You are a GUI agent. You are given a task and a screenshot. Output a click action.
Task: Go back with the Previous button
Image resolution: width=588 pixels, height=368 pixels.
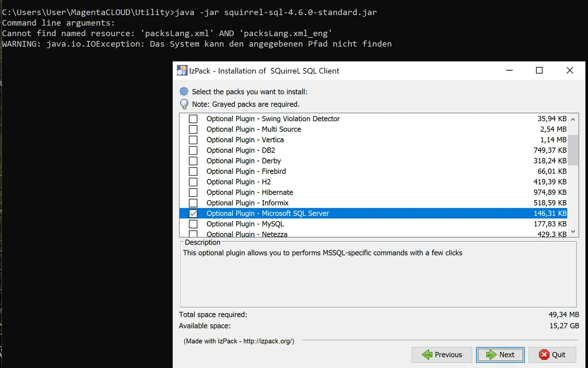[x=442, y=355]
